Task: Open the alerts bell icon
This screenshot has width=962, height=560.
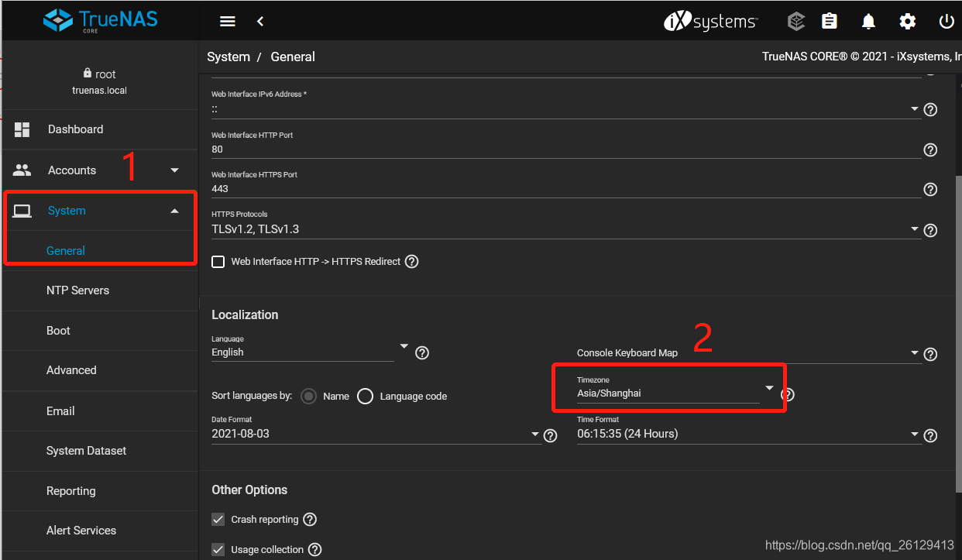Action: 868,22
